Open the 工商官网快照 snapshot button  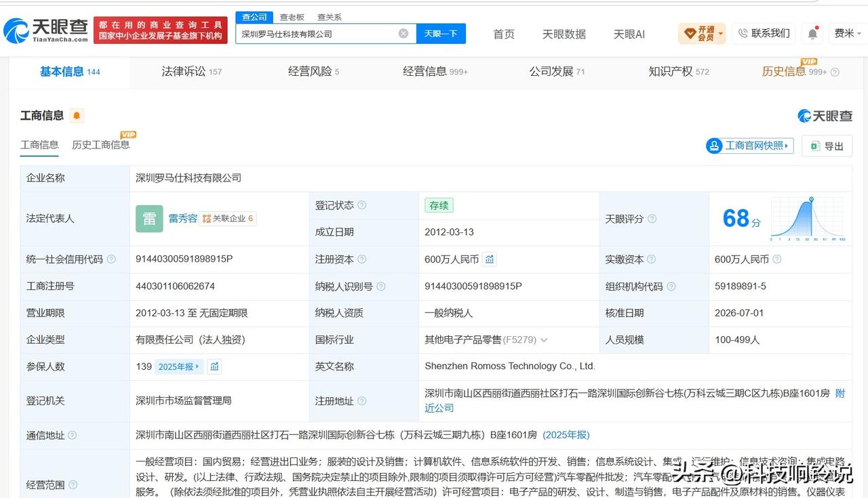coord(749,146)
